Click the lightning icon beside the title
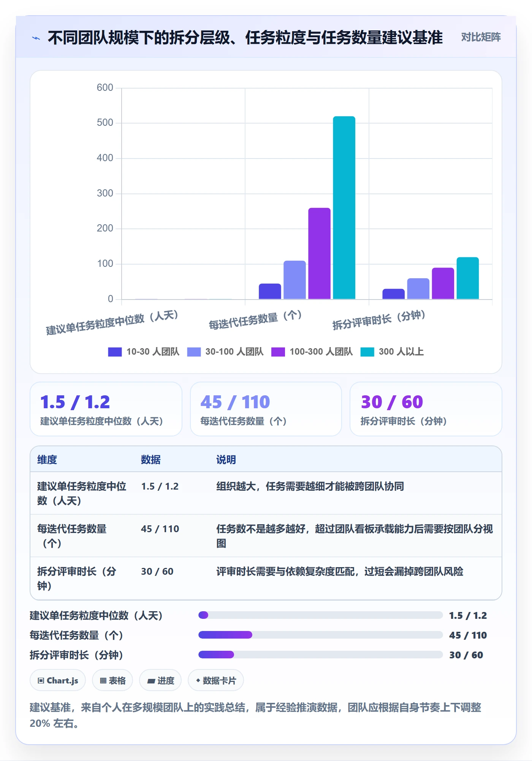532x761 pixels. click(x=36, y=38)
